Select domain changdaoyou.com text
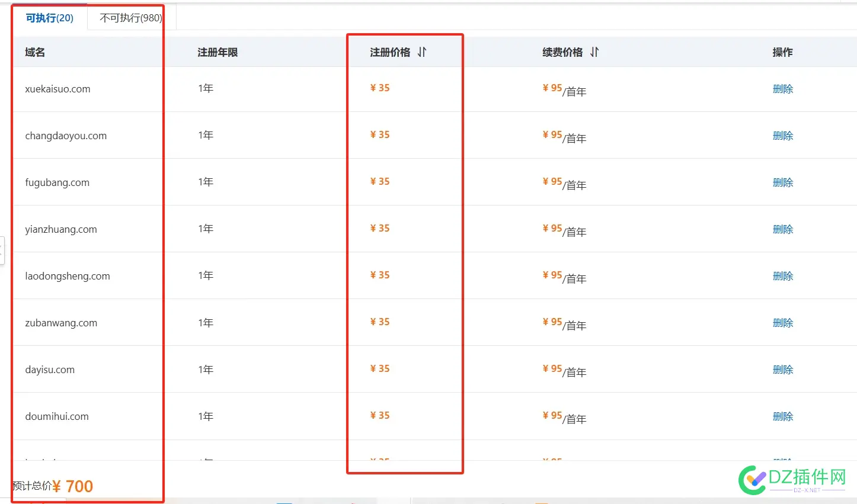Image resolution: width=857 pixels, height=504 pixels. (x=66, y=136)
